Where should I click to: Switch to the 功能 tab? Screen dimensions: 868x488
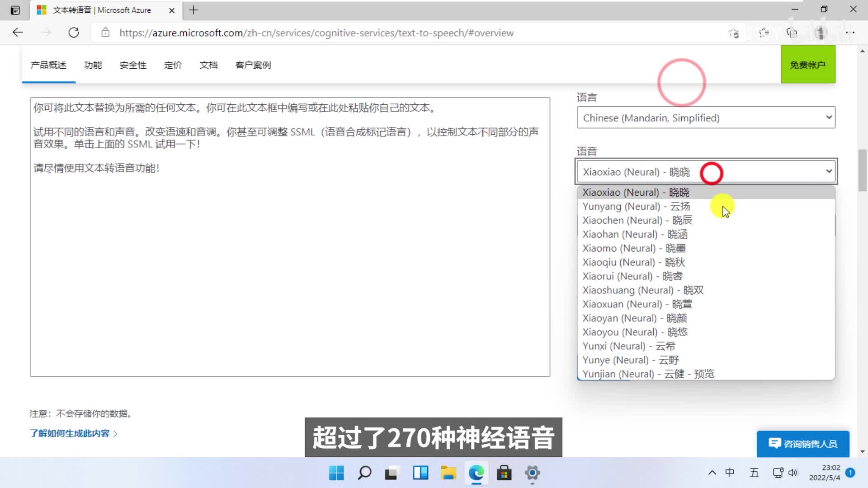click(x=93, y=65)
